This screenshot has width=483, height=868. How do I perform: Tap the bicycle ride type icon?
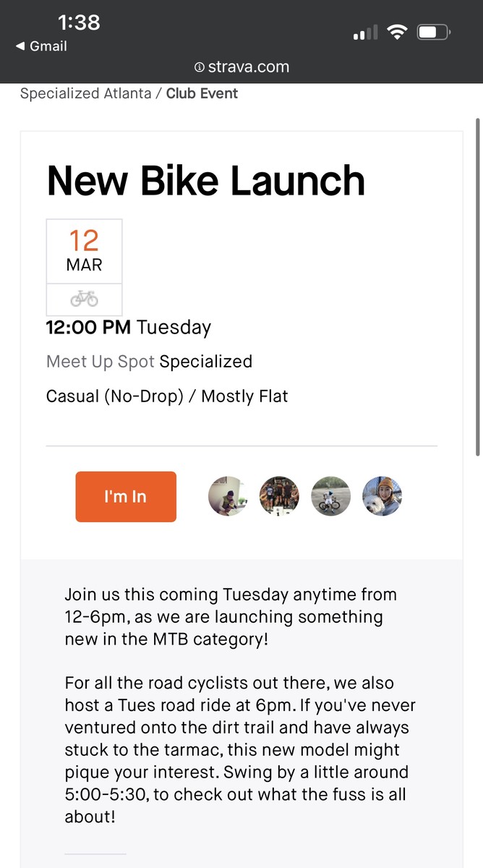point(84,299)
